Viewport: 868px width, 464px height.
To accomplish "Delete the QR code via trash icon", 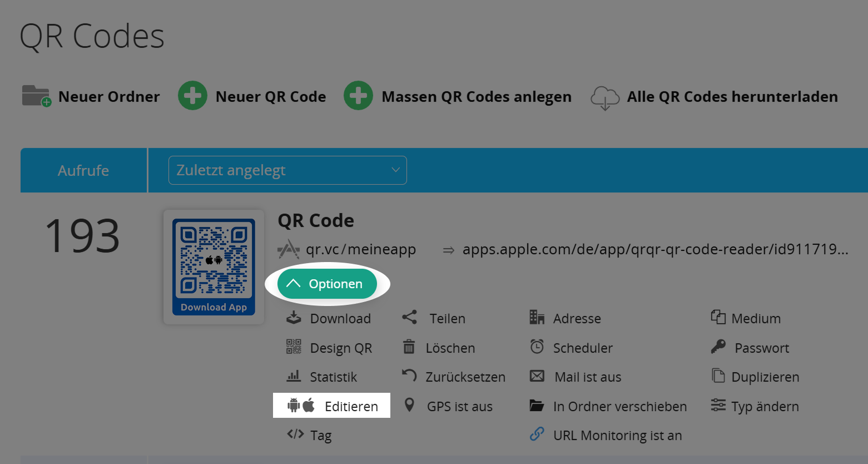I will click(x=409, y=347).
